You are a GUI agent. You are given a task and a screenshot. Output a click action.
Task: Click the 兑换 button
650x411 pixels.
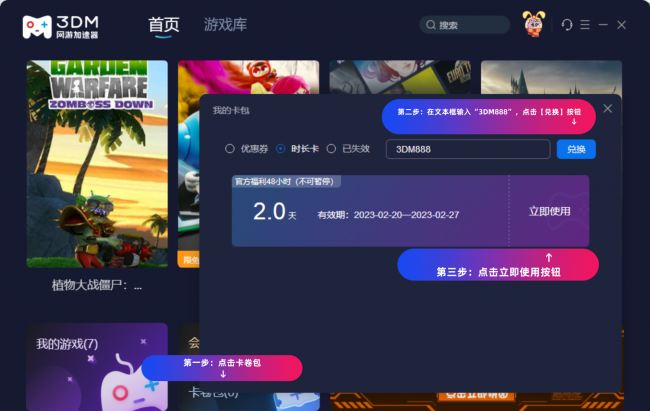pyautogui.click(x=576, y=149)
